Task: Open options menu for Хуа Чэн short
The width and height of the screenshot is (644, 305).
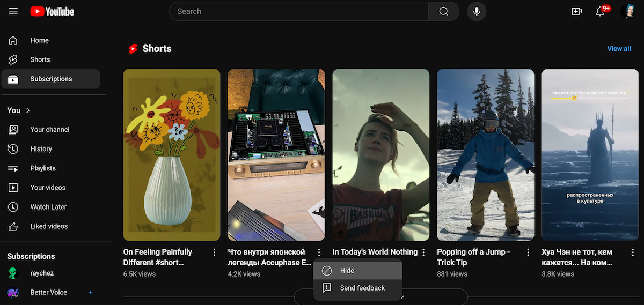Action: point(633,252)
